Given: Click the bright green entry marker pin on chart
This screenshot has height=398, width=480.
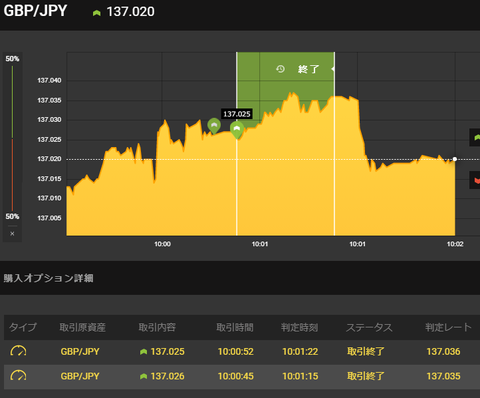Looking at the screenshot, I should [x=237, y=130].
